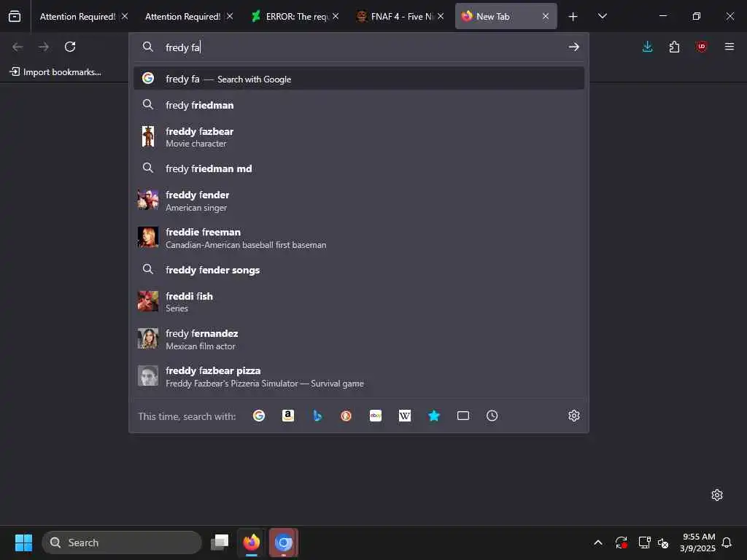Search this time with eBay
The image size is (747, 560).
pos(376,416)
